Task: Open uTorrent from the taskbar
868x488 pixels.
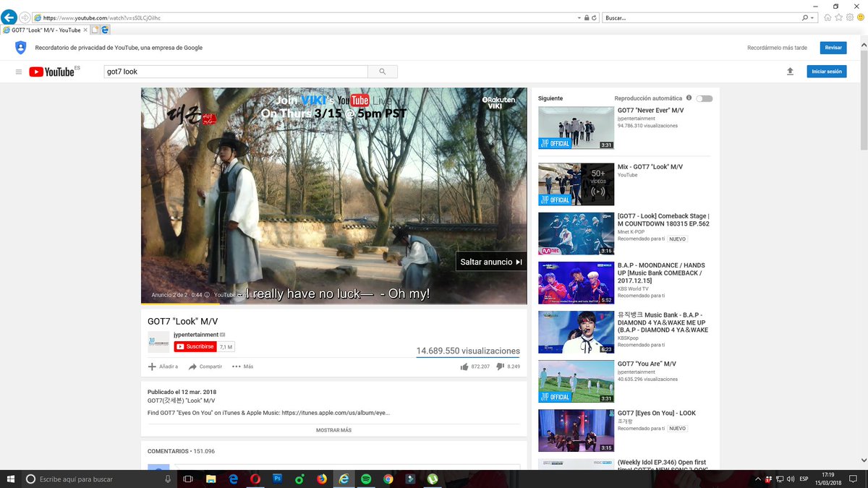Action: tap(432, 479)
